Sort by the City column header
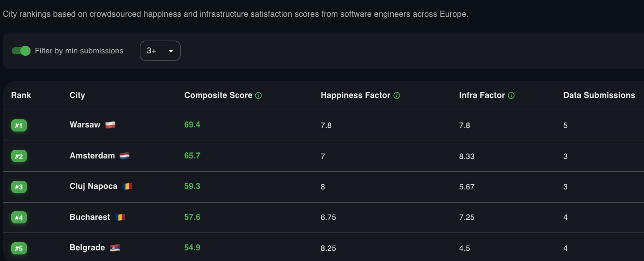 point(77,95)
